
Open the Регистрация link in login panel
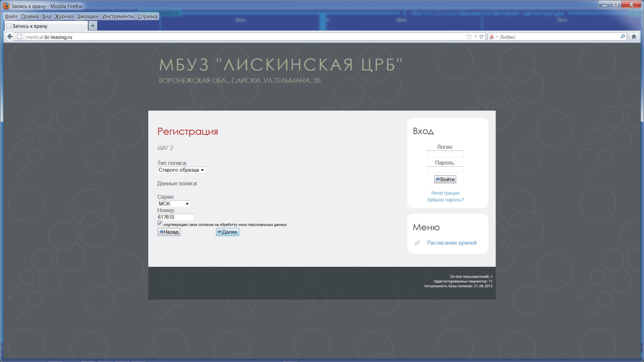point(445,193)
